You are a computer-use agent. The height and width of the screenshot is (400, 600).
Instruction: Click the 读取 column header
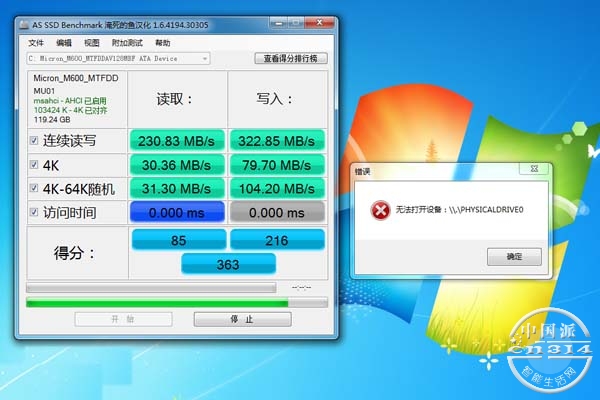coord(174,99)
